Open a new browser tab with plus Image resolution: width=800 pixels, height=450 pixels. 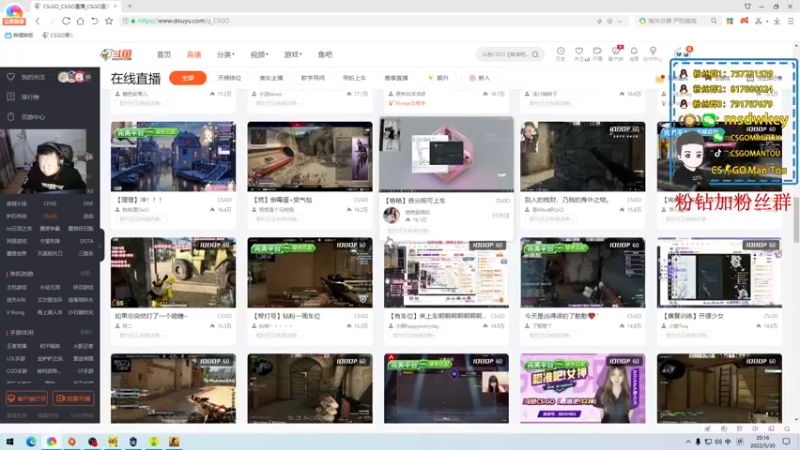pos(130,6)
